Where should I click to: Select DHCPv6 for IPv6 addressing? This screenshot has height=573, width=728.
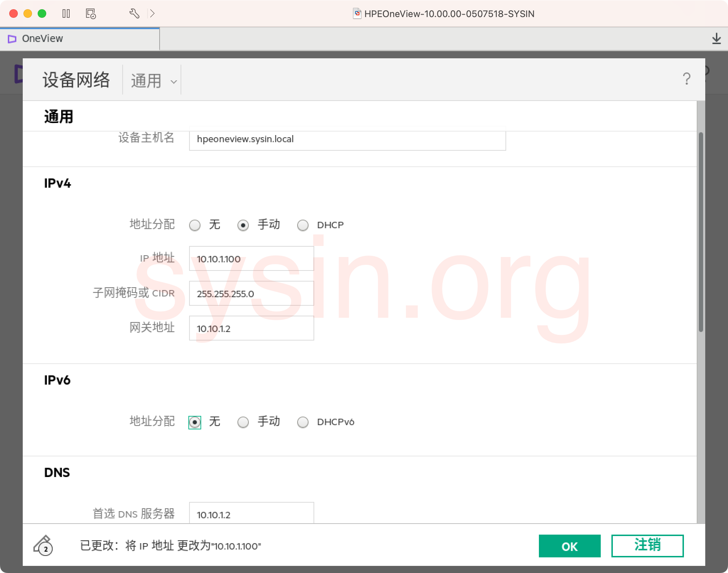coord(303,422)
